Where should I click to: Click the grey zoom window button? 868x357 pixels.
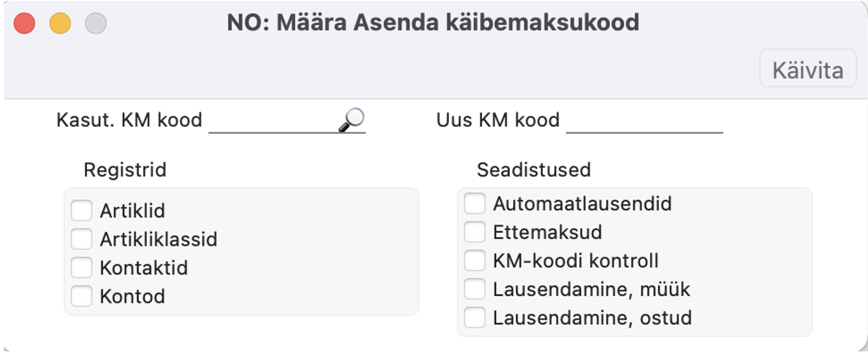click(96, 23)
